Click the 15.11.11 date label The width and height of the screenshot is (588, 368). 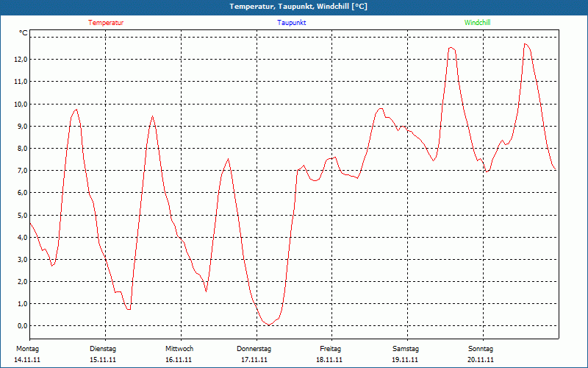tap(103, 360)
